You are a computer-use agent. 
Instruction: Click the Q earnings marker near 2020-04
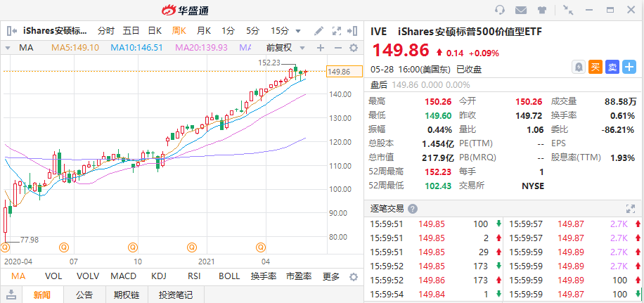click(x=5, y=247)
